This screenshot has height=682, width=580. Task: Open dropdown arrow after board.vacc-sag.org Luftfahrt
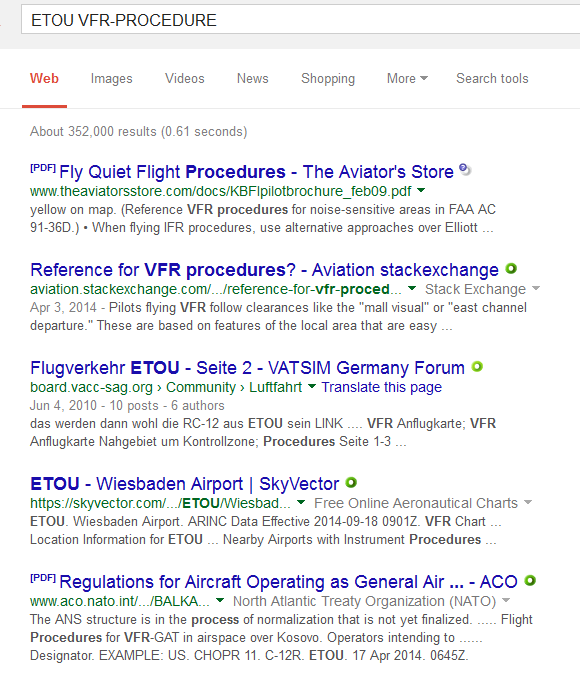[312, 386]
